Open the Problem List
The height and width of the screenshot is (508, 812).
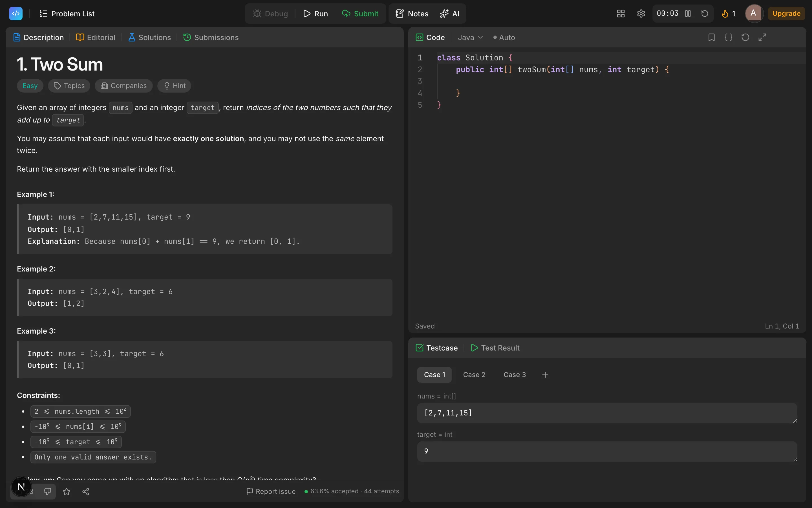tap(67, 14)
